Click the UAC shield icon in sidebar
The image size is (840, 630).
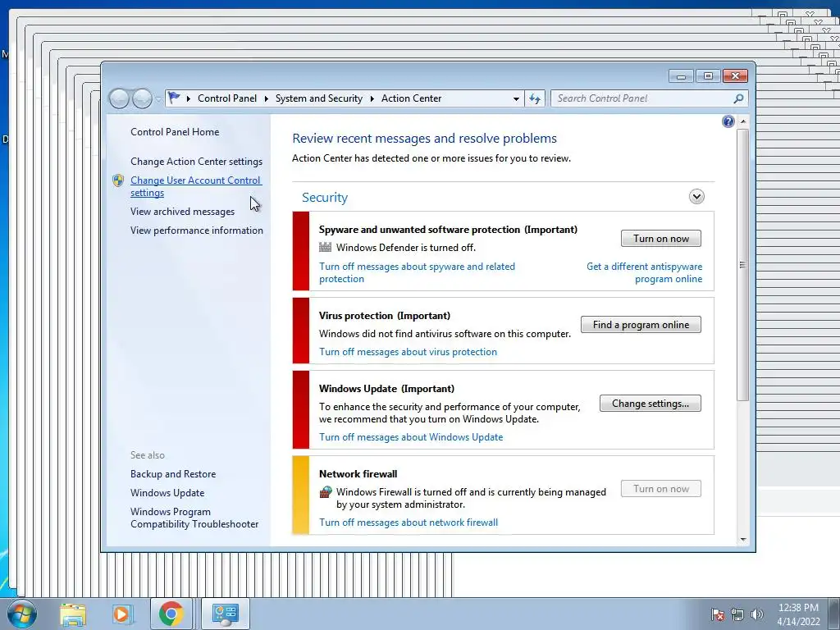coord(118,180)
